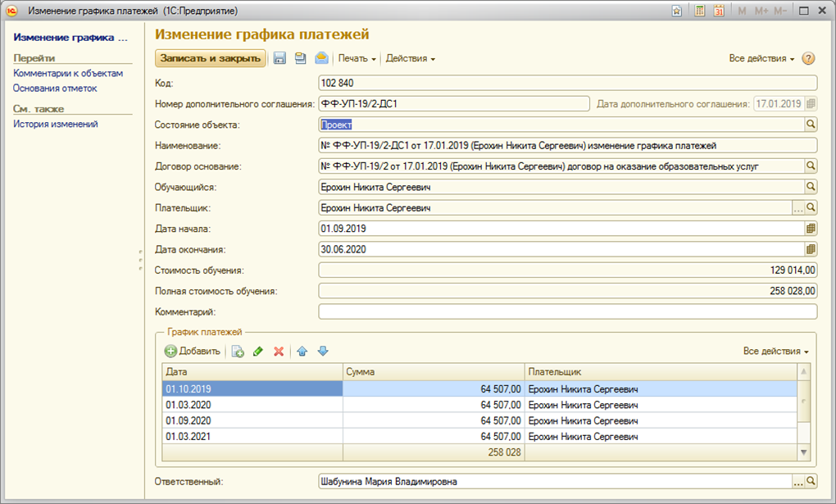The image size is (836, 504).
Task: Click the Записать и закрыть button
Action: (211, 58)
